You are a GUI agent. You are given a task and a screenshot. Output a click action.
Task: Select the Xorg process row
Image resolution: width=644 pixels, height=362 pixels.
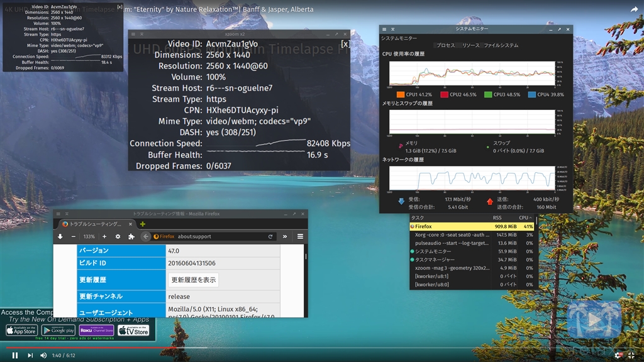pyautogui.click(x=472, y=235)
